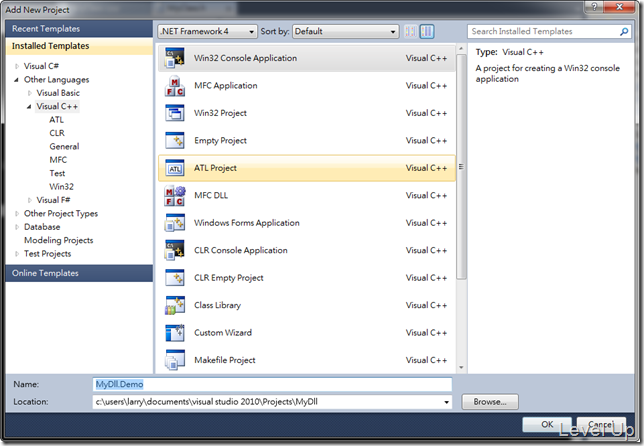Open the Recent Templates section
Screen dimensions: 644x446
click(x=79, y=29)
